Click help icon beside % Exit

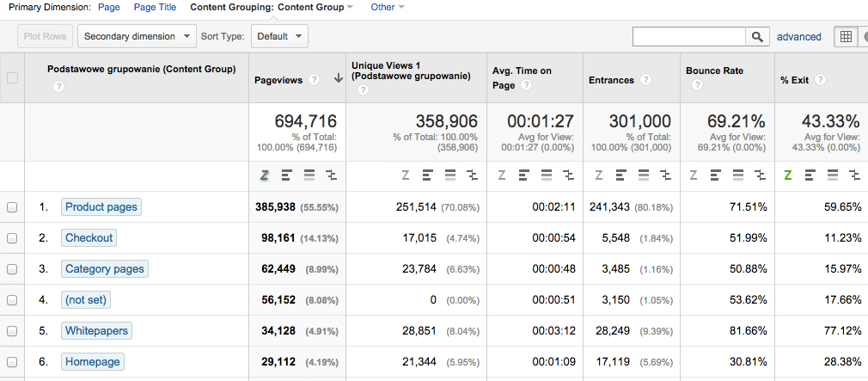pos(821,80)
